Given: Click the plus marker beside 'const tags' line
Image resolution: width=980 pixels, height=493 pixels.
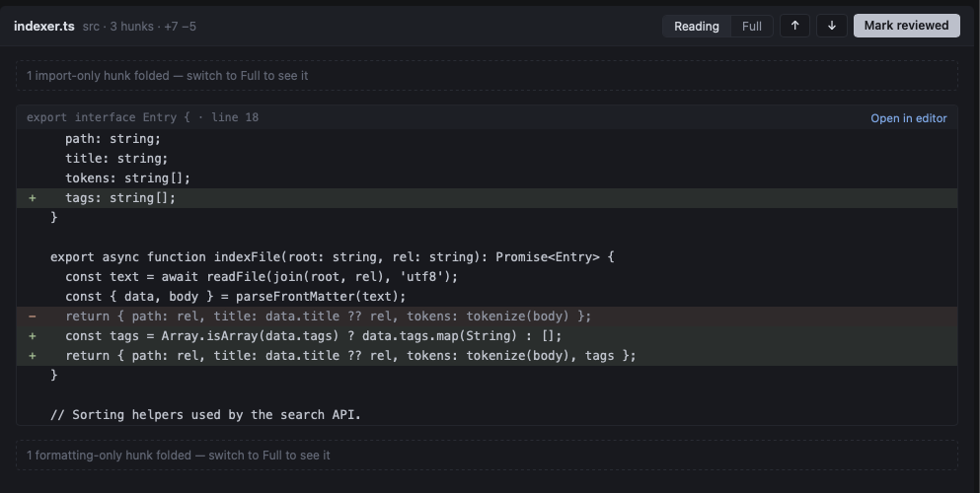Looking at the screenshot, I should pos(33,336).
